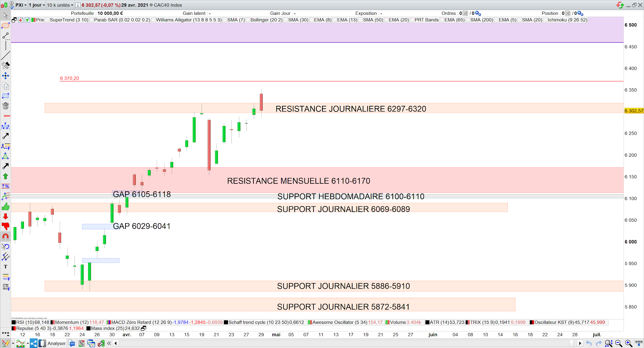Click the zoom in magnifier icon
This screenshot has height=348, width=644.
(x=629, y=343)
